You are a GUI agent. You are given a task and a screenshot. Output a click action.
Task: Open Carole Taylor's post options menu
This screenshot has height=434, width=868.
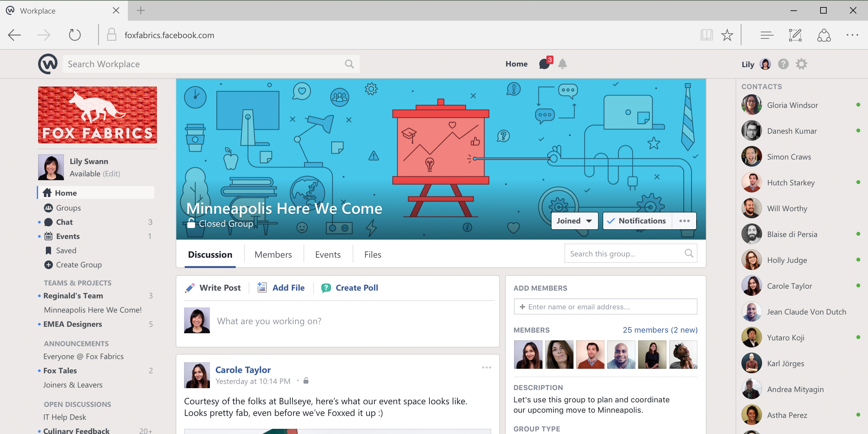point(487,367)
